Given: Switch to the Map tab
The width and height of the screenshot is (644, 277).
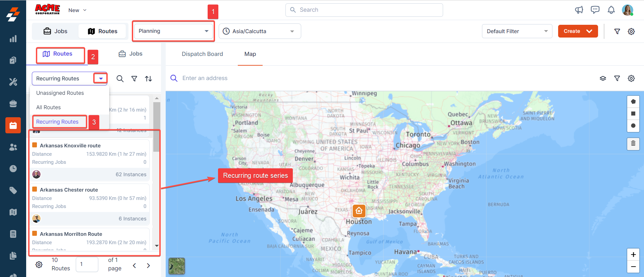Looking at the screenshot, I should (x=250, y=54).
